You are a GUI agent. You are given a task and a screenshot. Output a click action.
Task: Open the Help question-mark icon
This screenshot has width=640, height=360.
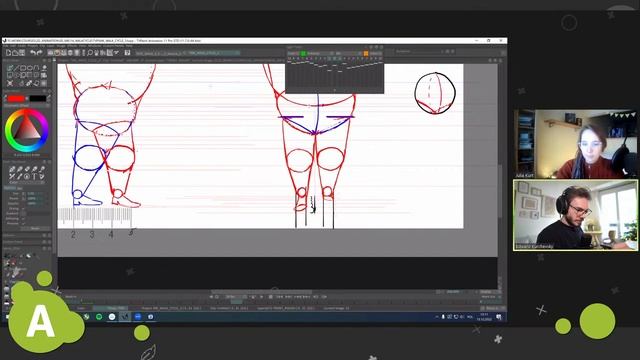tap(127, 53)
